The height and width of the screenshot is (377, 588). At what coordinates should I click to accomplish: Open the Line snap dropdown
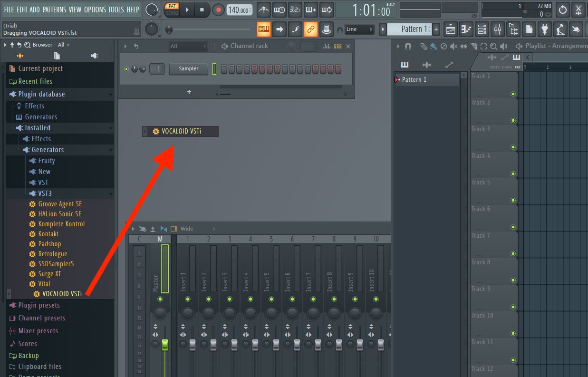coord(359,29)
